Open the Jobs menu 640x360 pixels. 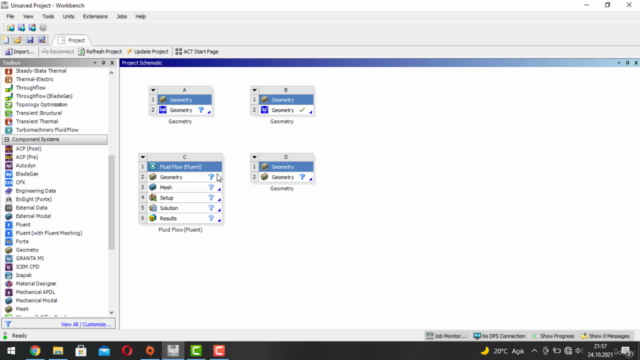point(122,16)
